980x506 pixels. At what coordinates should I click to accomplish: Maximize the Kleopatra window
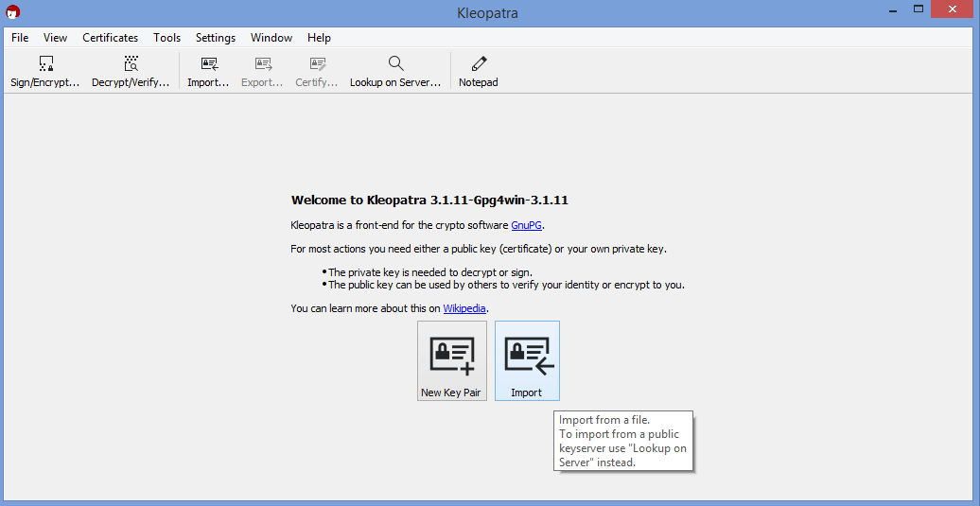(x=918, y=9)
